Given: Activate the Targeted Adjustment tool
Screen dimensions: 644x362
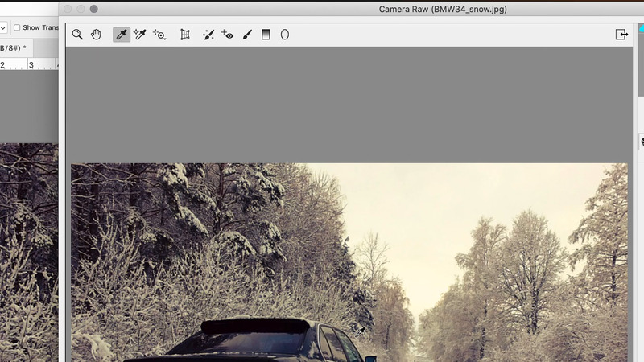Looking at the screenshot, I should [159, 35].
